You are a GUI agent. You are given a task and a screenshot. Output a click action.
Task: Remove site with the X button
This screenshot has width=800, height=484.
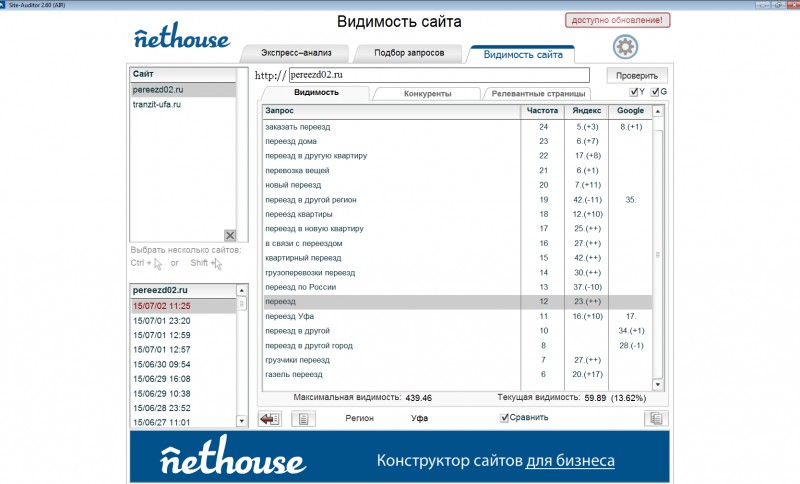tap(230, 235)
